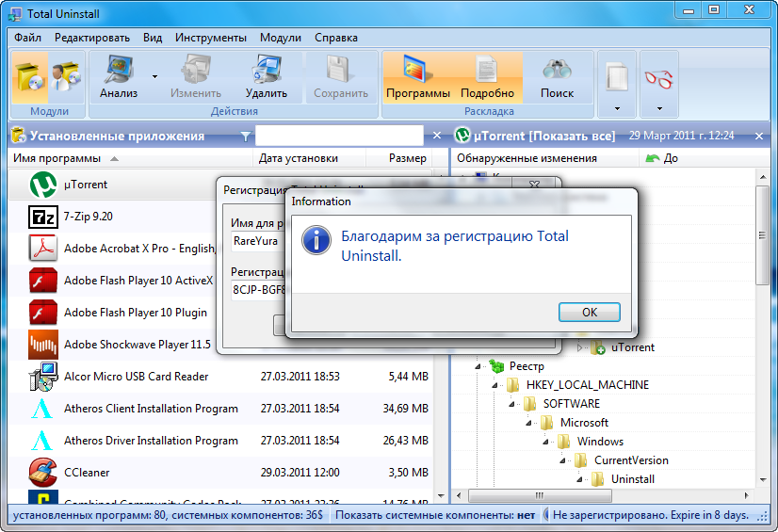The height and width of the screenshot is (532, 778).
Task: Collapse the Microsoft registry node
Action: pyautogui.click(x=529, y=424)
